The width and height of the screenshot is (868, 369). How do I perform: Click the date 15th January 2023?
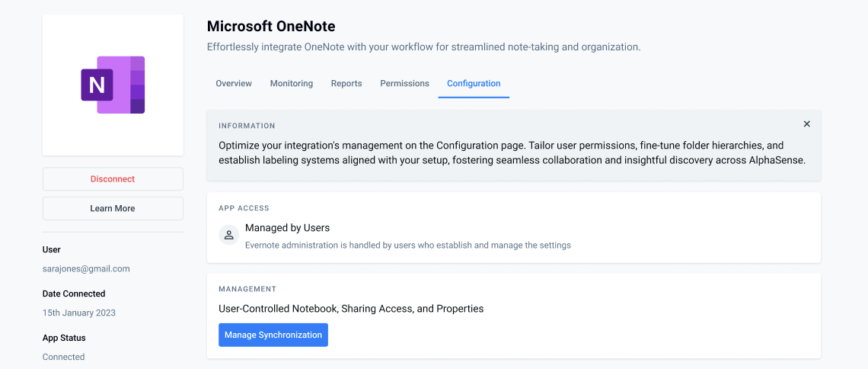[79, 313]
